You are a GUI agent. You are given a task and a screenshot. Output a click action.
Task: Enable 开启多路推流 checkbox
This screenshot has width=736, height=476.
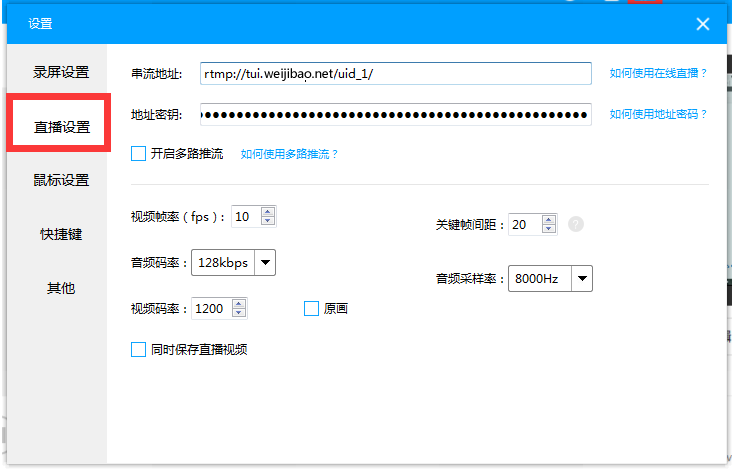138,154
